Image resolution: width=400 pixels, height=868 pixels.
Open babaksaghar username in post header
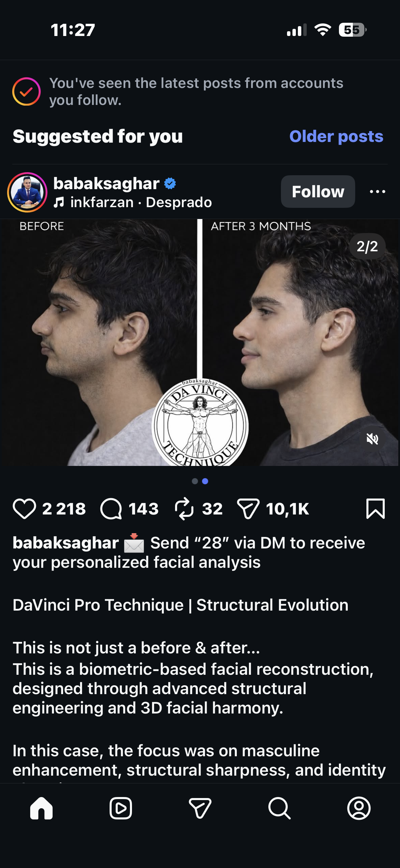coord(106,184)
